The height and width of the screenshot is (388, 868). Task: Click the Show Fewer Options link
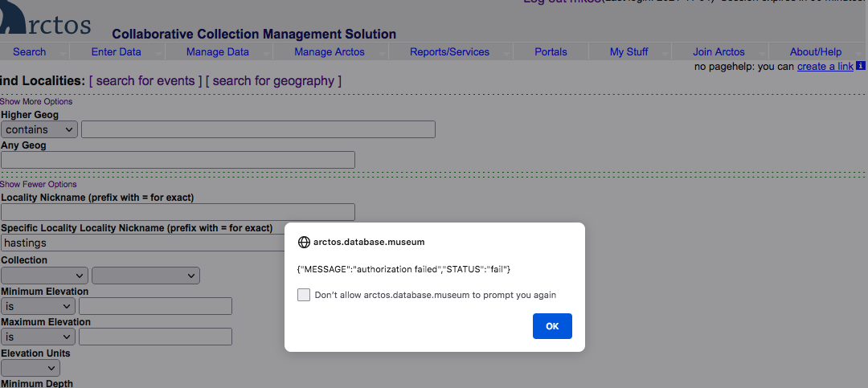[x=39, y=184]
